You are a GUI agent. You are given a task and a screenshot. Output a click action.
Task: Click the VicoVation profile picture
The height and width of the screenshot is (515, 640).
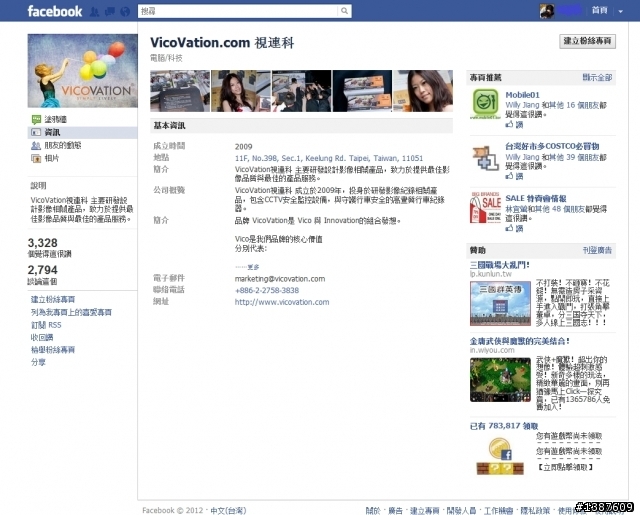[x=82, y=71]
